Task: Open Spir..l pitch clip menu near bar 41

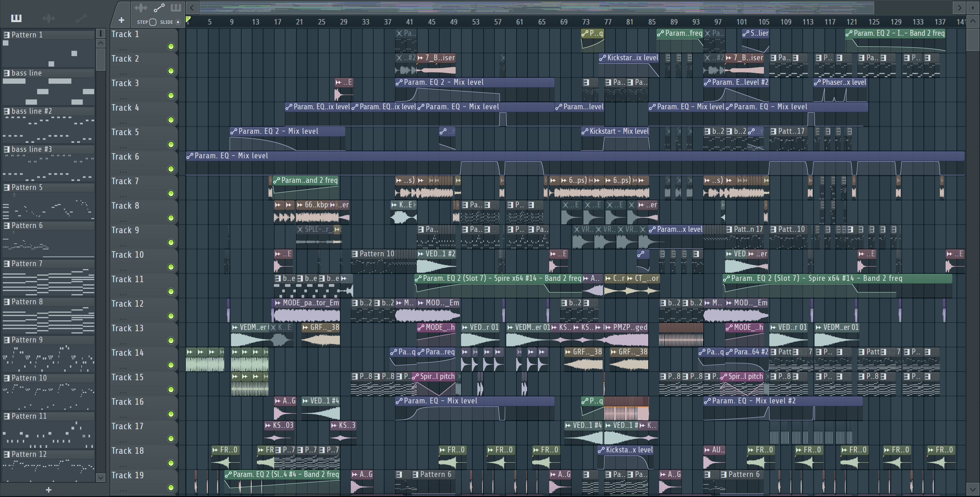Action: pos(415,376)
